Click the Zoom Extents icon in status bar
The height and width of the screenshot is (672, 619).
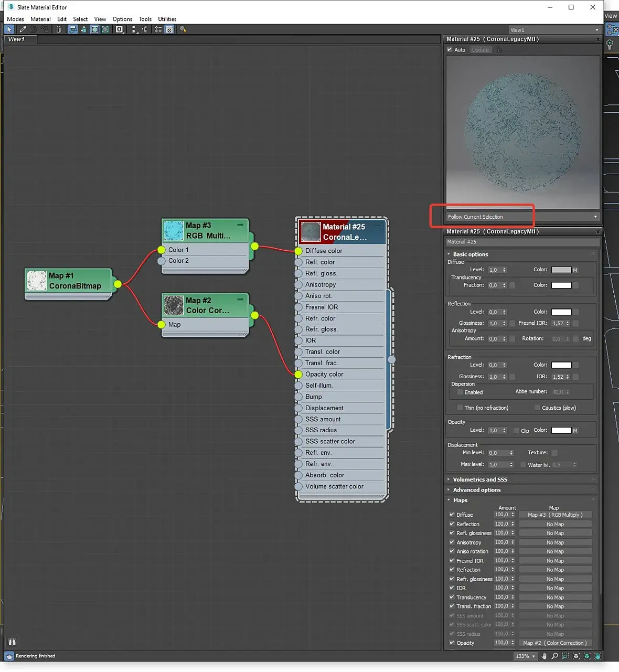click(576, 656)
